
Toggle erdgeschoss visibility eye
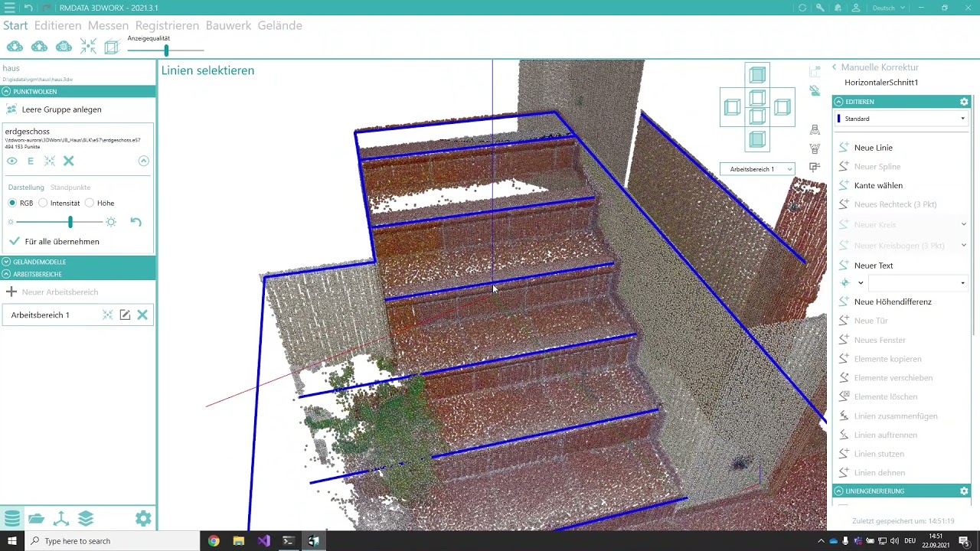pos(11,161)
